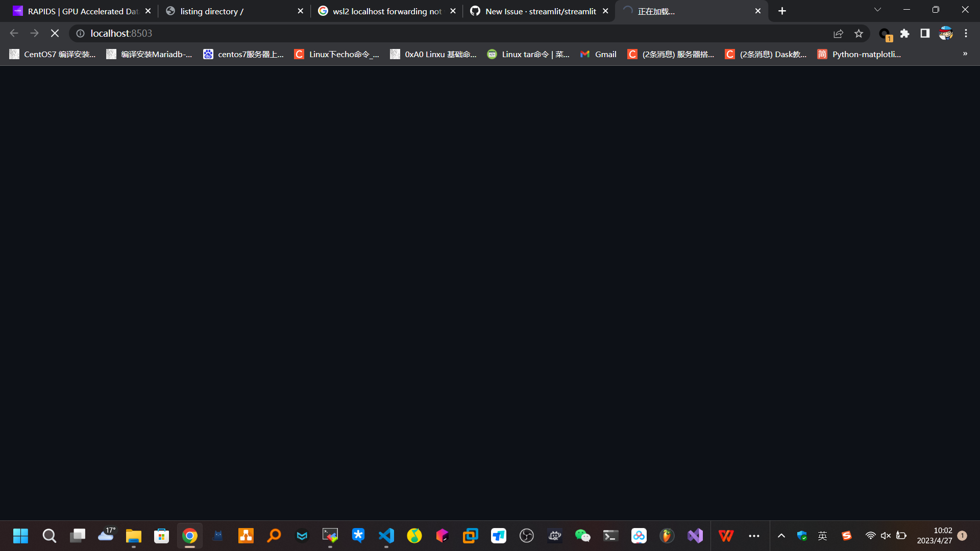Open the Extensions puzzle icon
The width and height of the screenshot is (980, 551).
(904, 33)
